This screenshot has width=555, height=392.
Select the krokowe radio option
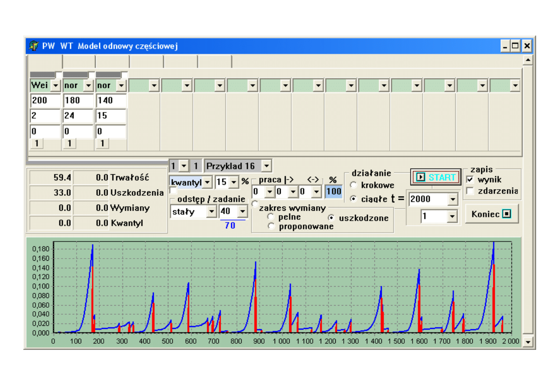[x=353, y=185]
